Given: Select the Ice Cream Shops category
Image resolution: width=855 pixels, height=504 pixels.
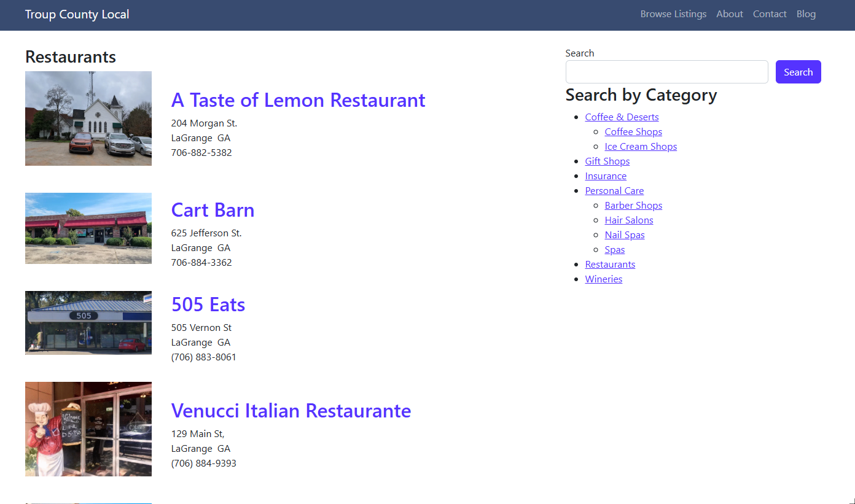Looking at the screenshot, I should coord(641,147).
